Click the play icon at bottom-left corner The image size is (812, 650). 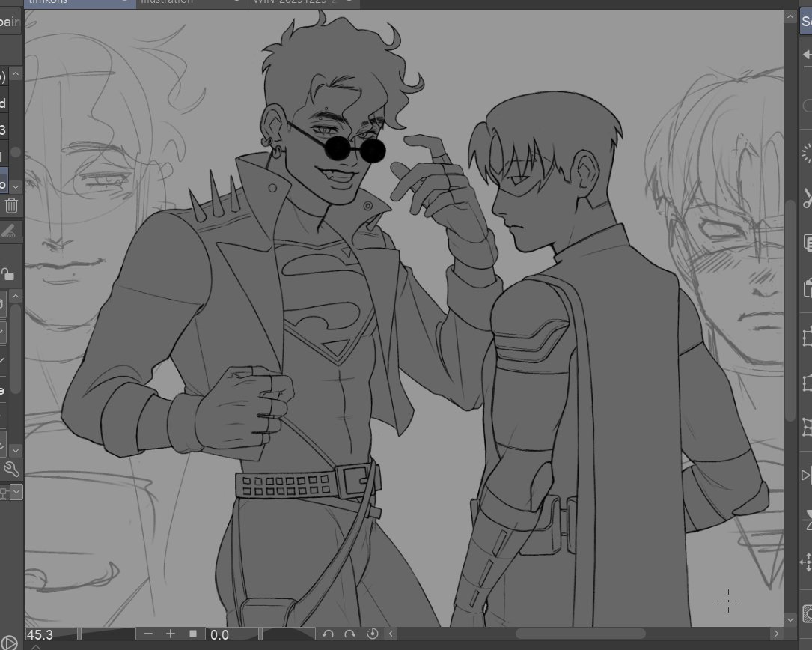pos(9,643)
